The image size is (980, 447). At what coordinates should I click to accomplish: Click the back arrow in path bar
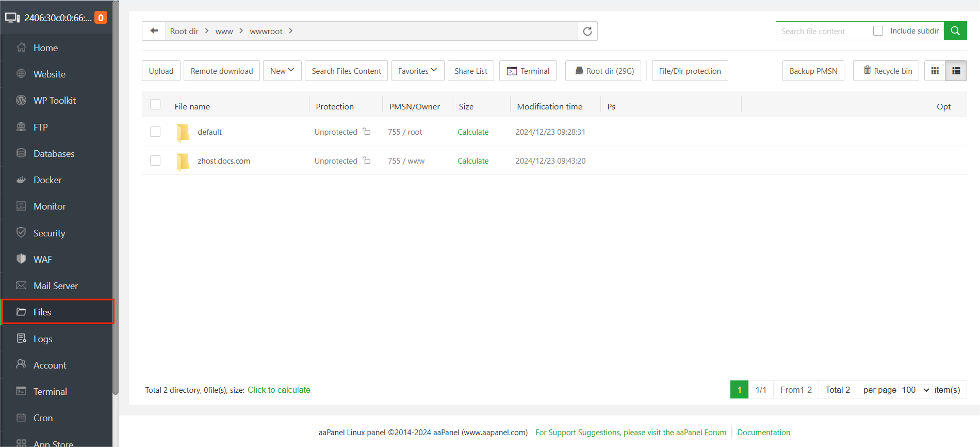click(x=154, y=31)
